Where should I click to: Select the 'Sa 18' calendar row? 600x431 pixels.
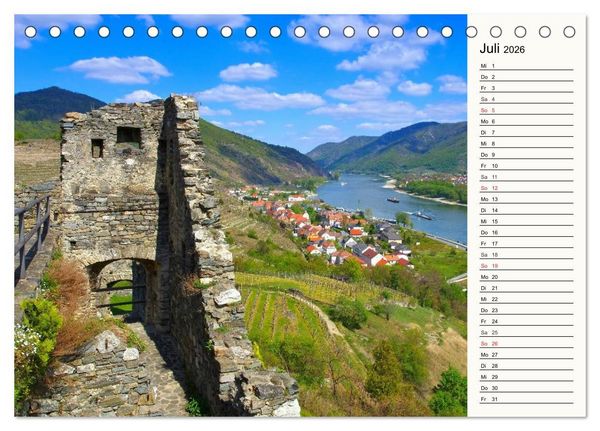[x=527, y=255]
